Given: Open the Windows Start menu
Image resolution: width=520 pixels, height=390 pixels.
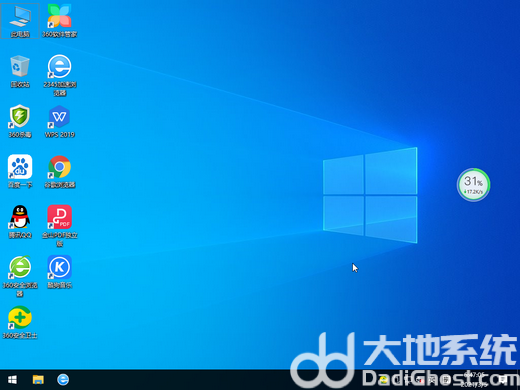Looking at the screenshot, I should pyautogui.click(x=12, y=380).
